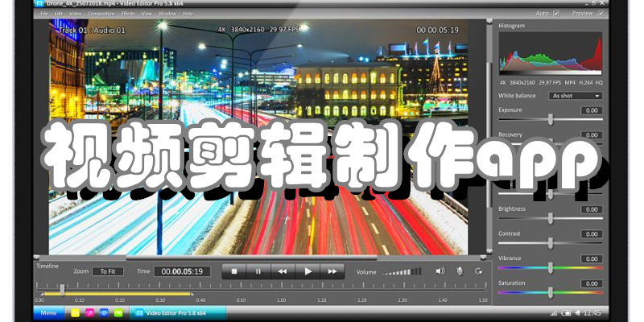The height and width of the screenshot is (322, 644).
Task: Click the loop/refresh arrow icon
Action: 478,271
